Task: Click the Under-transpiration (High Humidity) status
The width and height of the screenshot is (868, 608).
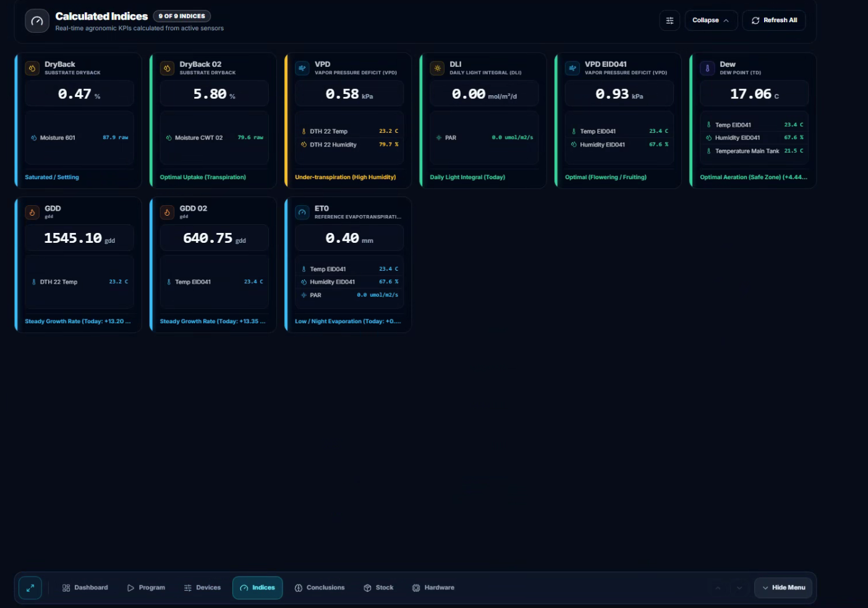Action: pyautogui.click(x=346, y=177)
